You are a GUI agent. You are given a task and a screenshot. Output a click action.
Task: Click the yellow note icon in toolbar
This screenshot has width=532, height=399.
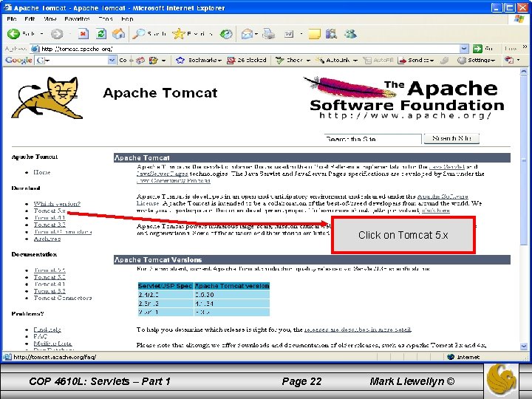click(x=314, y=33)
